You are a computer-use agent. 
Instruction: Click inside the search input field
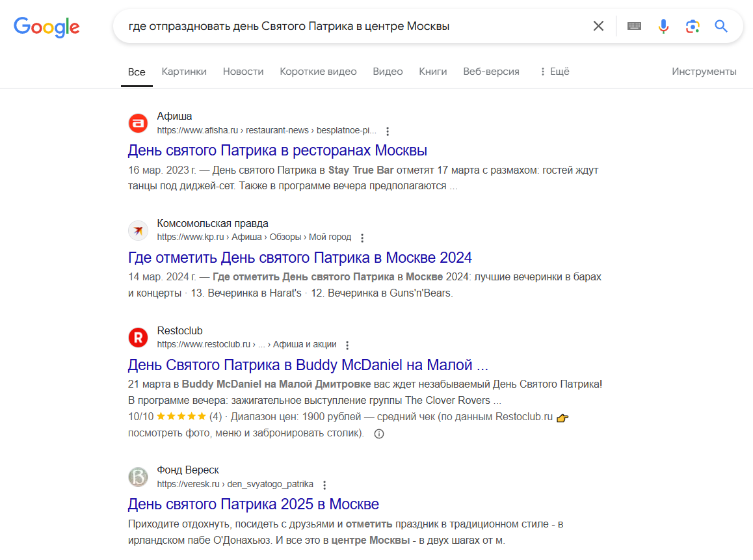coord(358,26)
